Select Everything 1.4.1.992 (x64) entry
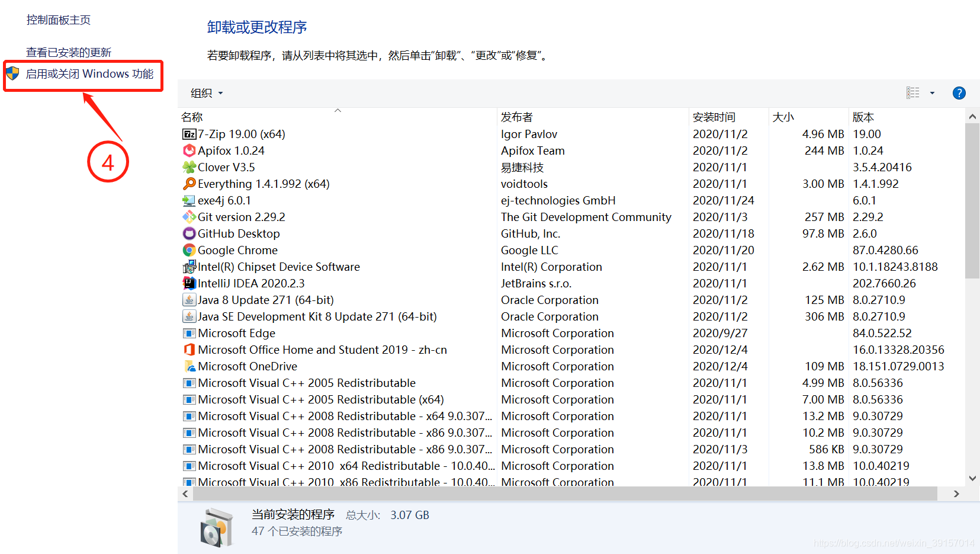Screen dimensions: 980x554 click(x=264, y=184)
